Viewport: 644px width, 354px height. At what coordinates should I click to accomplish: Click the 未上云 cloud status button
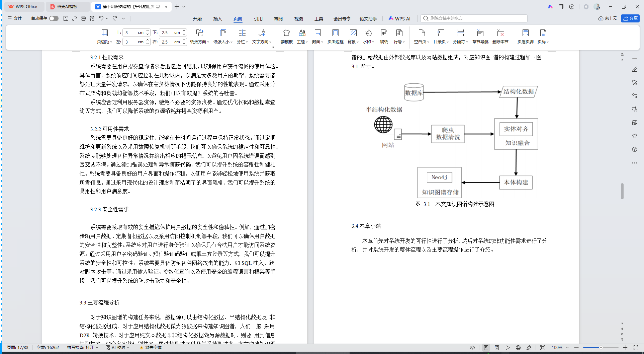click(x=608, y=18)
